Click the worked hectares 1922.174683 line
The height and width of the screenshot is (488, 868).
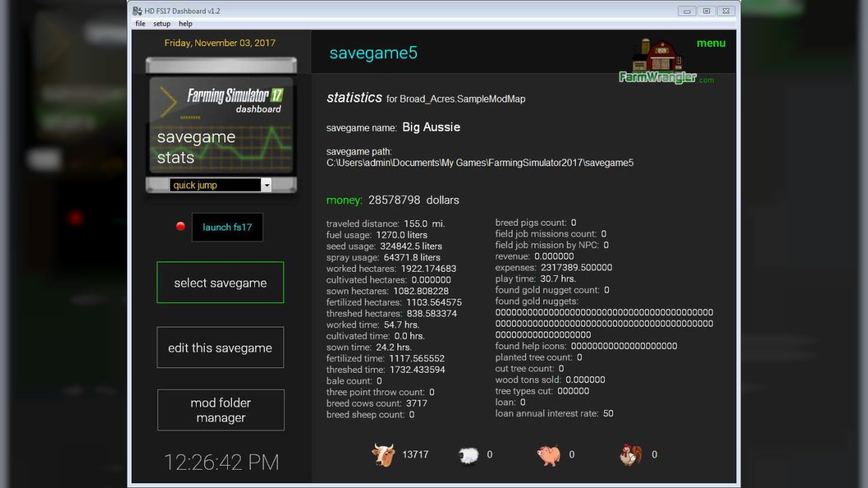point(391,268)
